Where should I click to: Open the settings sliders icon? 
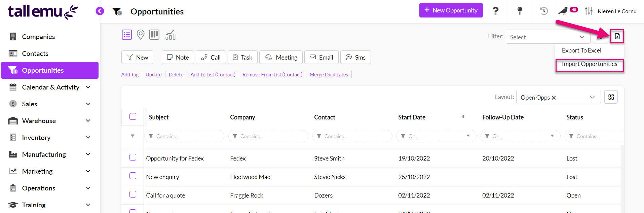coord(589,11)
